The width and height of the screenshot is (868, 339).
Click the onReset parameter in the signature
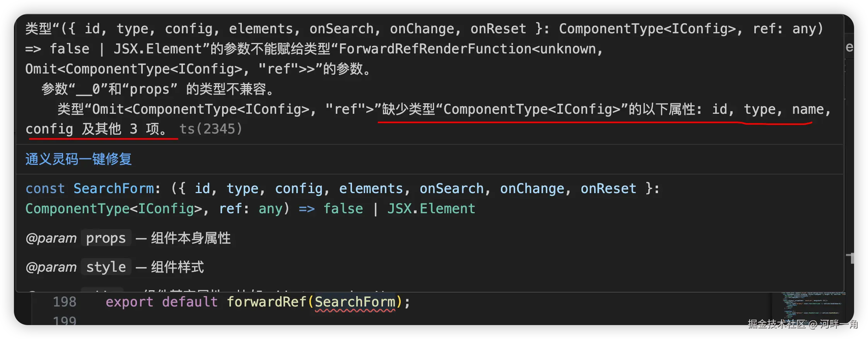[x=608, y=188]
